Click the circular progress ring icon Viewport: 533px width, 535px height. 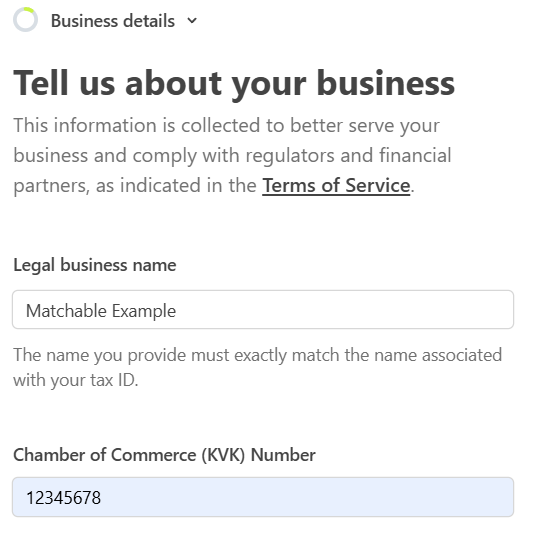pyautogui.click(x=25, y=19)
